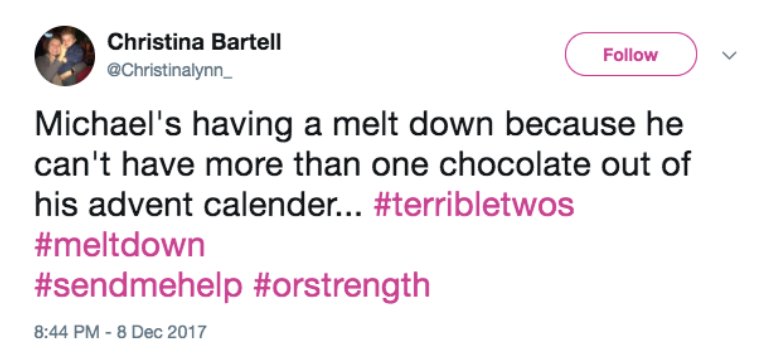
Task: Click the "Follow" label text inside the button
Action: [x=631, y=54]
